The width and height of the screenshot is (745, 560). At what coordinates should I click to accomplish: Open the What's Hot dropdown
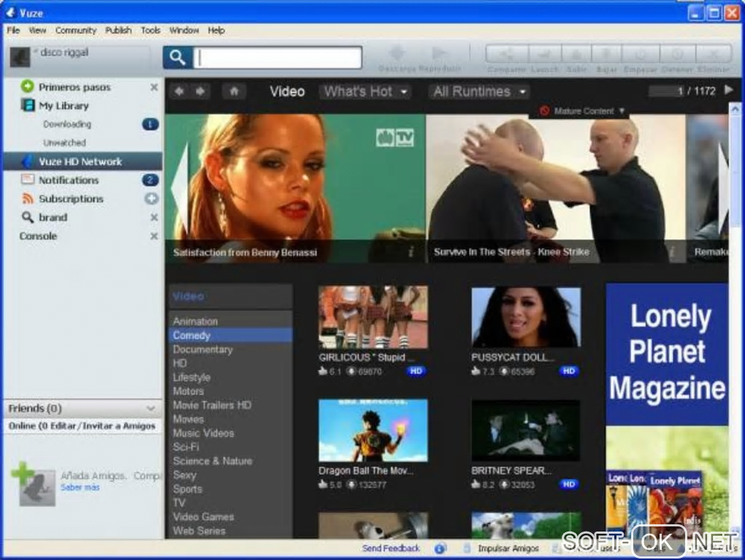pos(365,91)
